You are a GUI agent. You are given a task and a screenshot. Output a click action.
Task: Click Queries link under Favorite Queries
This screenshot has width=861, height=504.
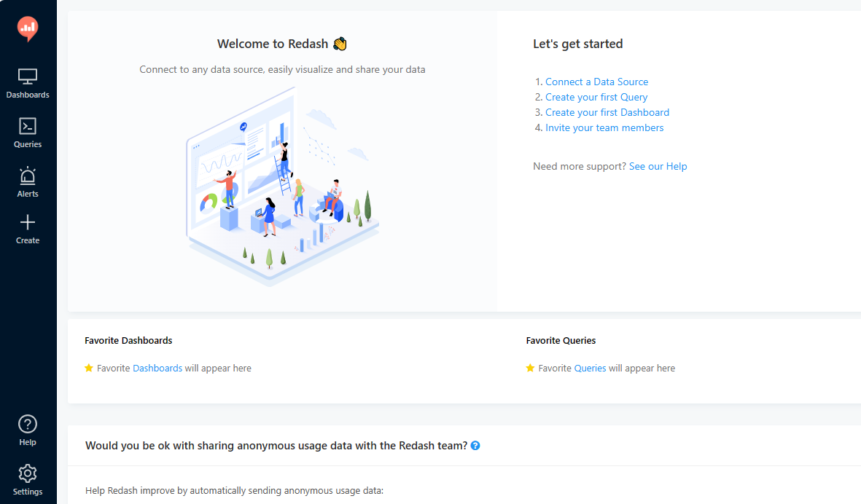590,368
